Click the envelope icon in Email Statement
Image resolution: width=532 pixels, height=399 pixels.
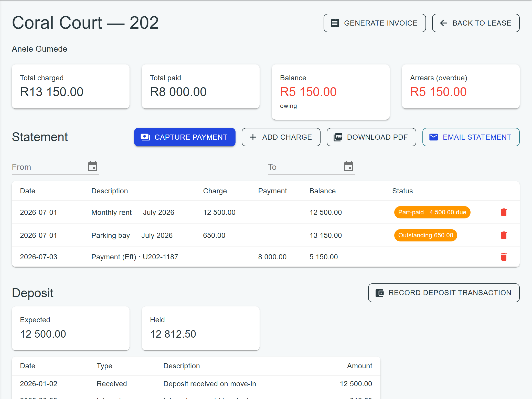(433, 137)
